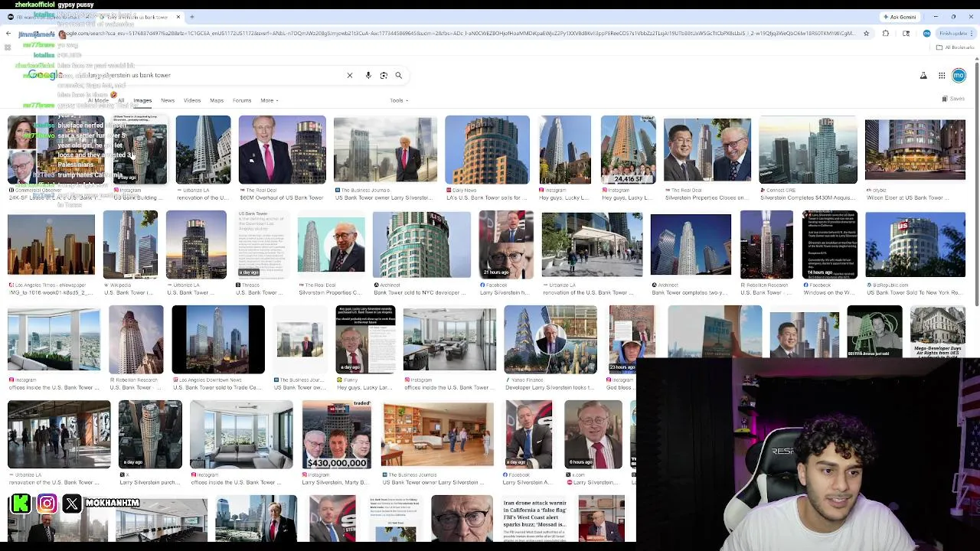Switch to the Videos tab
This screenshot has height=551, width=980.
click(x=192, y=100)
